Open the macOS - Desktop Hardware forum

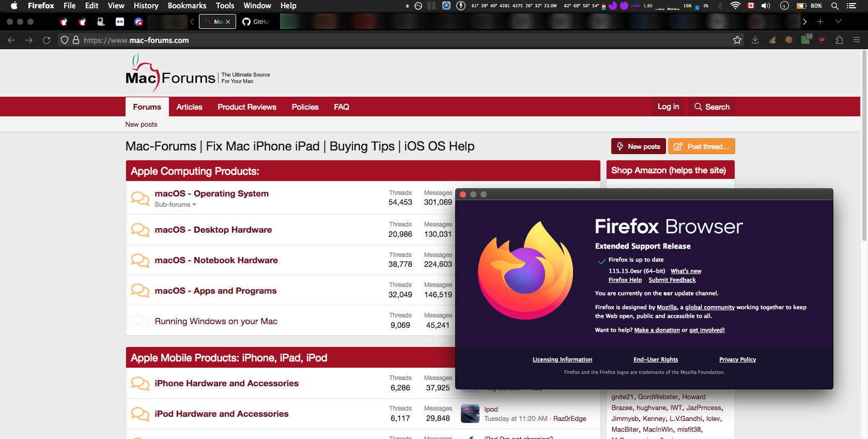[213, 230]
